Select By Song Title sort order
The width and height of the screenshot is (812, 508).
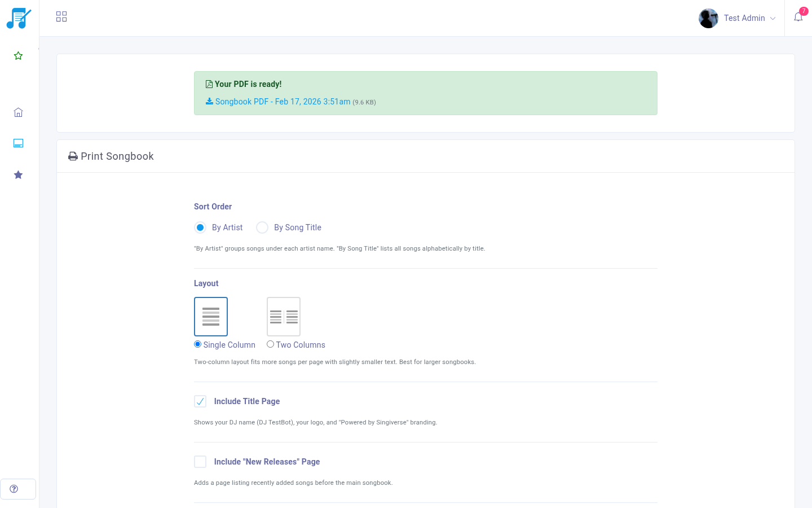point(262,227)
